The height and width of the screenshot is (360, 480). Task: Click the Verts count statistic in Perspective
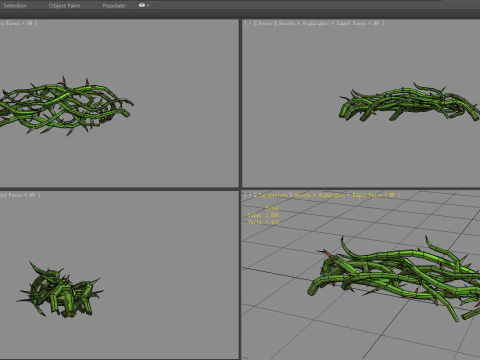(263, 222)
